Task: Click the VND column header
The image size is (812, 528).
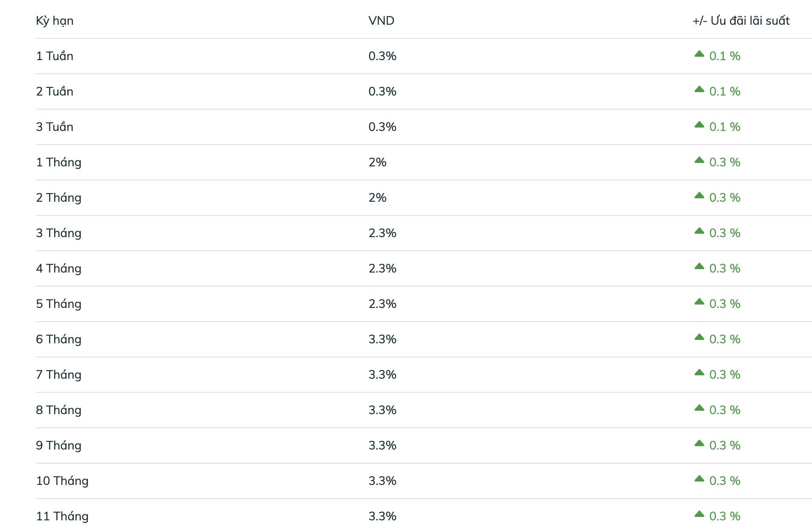Action: (x=381, y=21)
